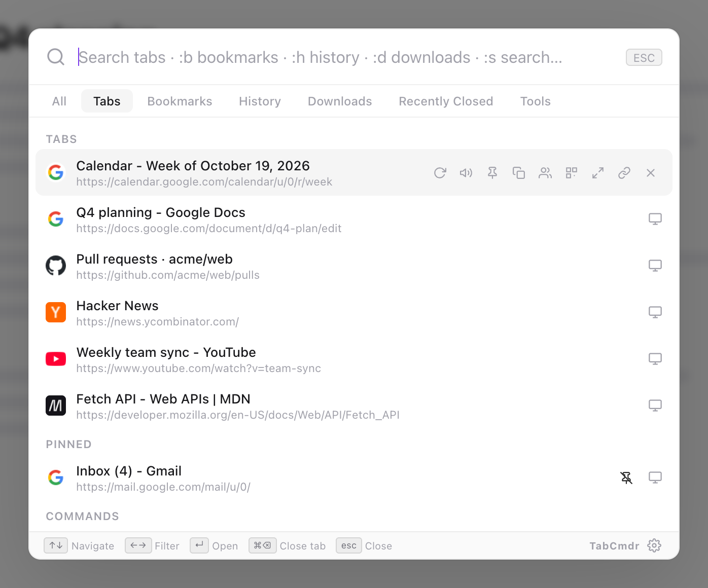Click the developer.mozilla.org URL text
The width and height of the screenshot is (708, 588).
pyautogui.click(x=238, y=415)
